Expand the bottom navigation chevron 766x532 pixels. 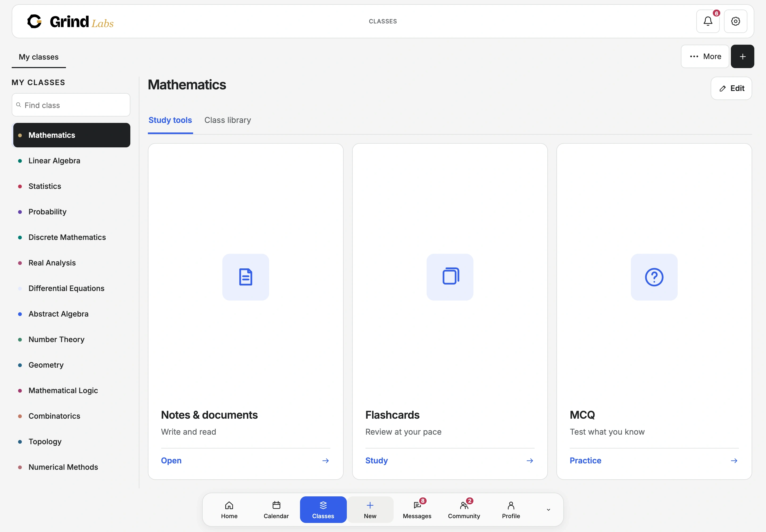tap(548, 510)
